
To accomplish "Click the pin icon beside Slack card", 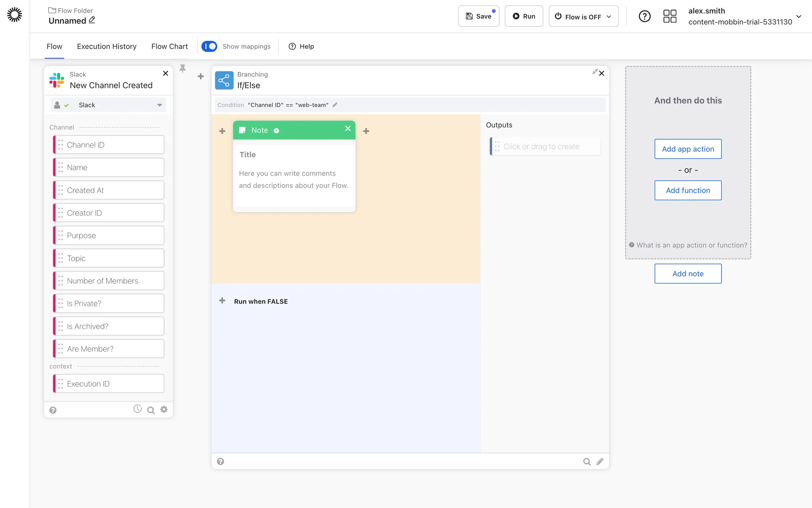I will tap(183, 69).
